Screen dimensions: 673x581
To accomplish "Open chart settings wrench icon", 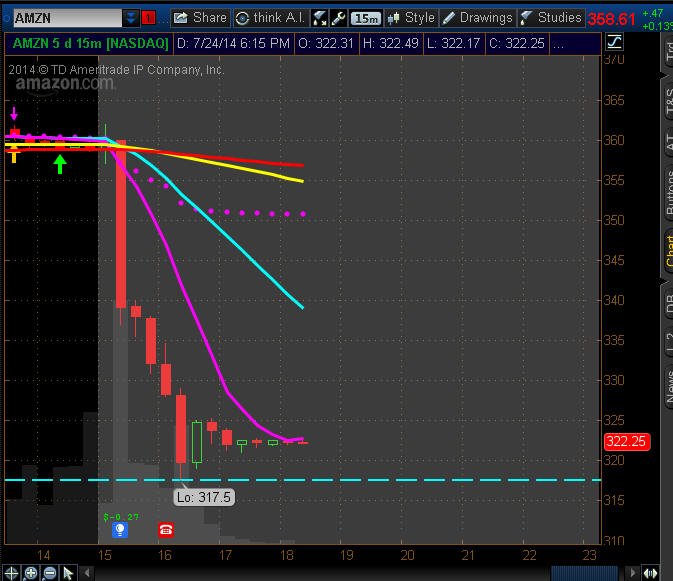I will pyautogui.click(x=338, y=18).
